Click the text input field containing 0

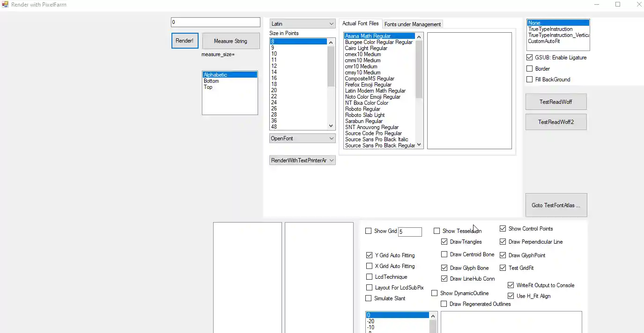215,22
